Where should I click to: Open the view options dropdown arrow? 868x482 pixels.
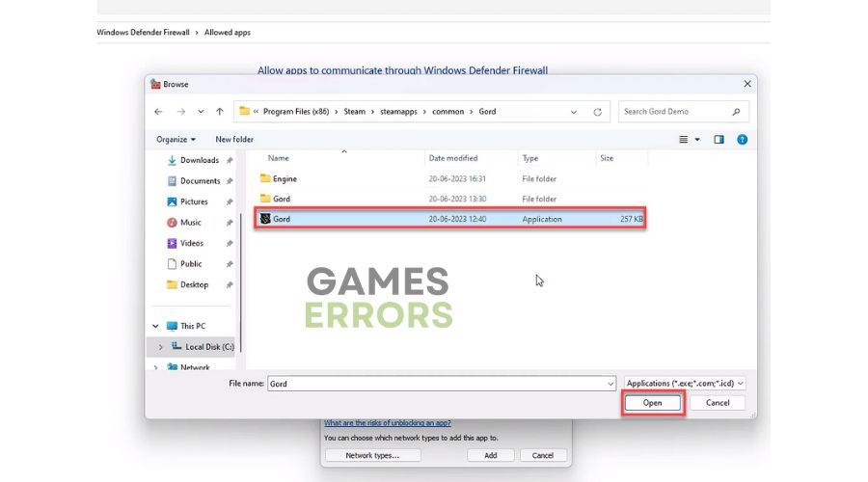click(x=697, y=140)
